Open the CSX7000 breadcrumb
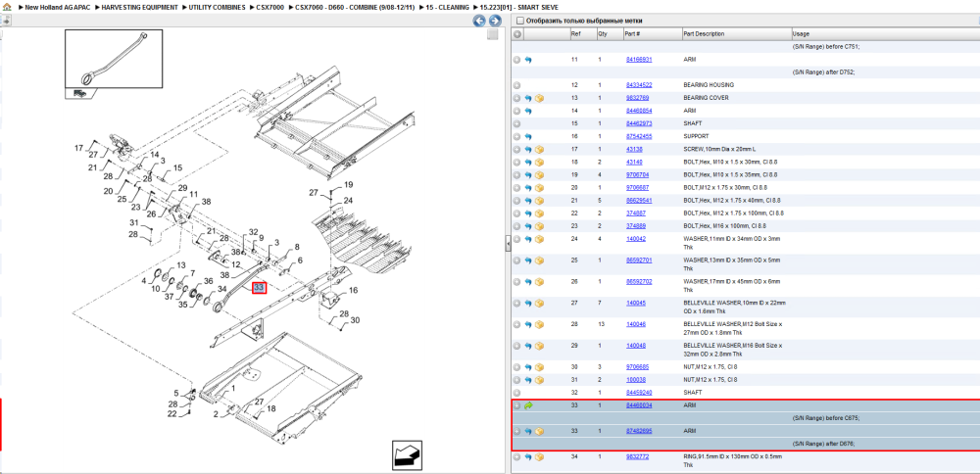Viewport: 980px width, 474px height. pyautogui.click(x=270, y=7)
